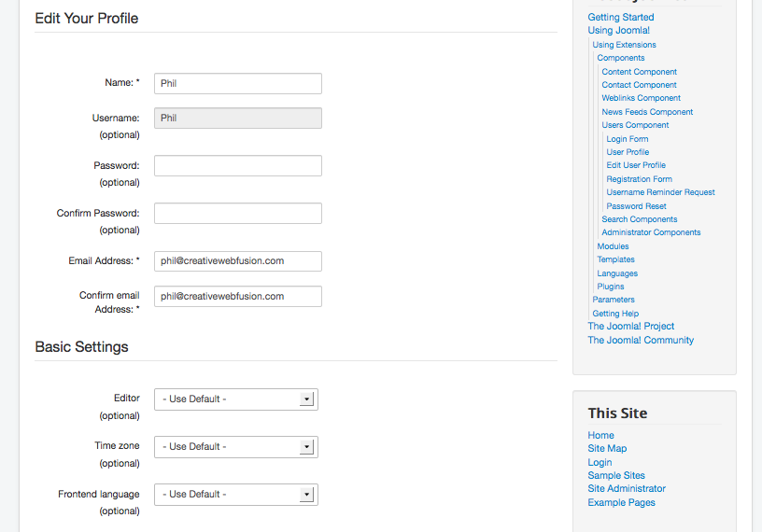762x532 pixels.
Task: Open the Getting Started link
Action: pyautogui.click(x=621, y=17)
